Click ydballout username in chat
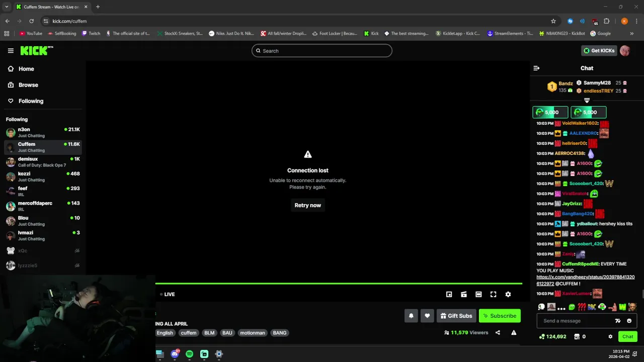Screen dimensions: 644x362 (587, 224)
